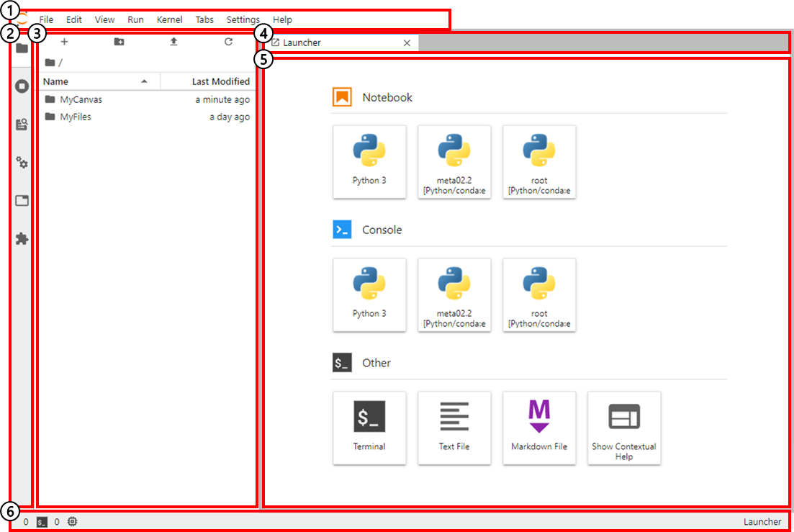Open the Property Inspector gears icon
The image size is (794, 532).
(22, 163)
